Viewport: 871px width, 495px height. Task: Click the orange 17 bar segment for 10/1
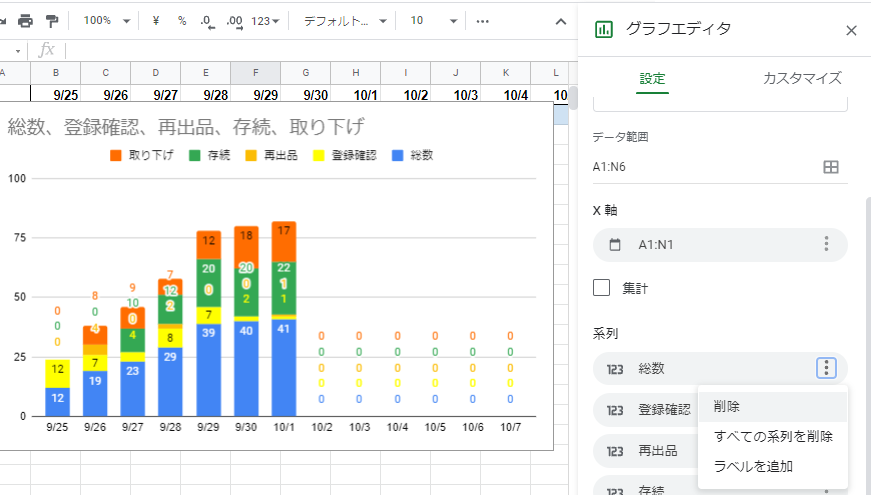coord(284,242)
